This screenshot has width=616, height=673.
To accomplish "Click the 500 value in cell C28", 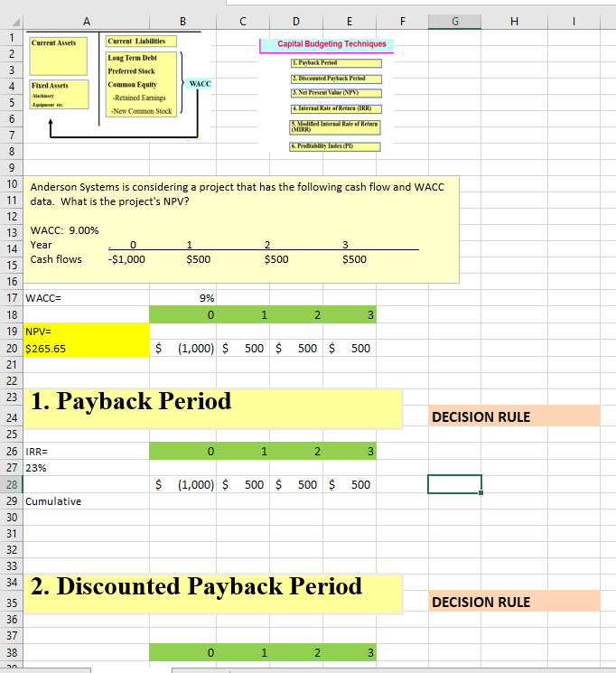I will pyautogui.click(x=243, y=484).
